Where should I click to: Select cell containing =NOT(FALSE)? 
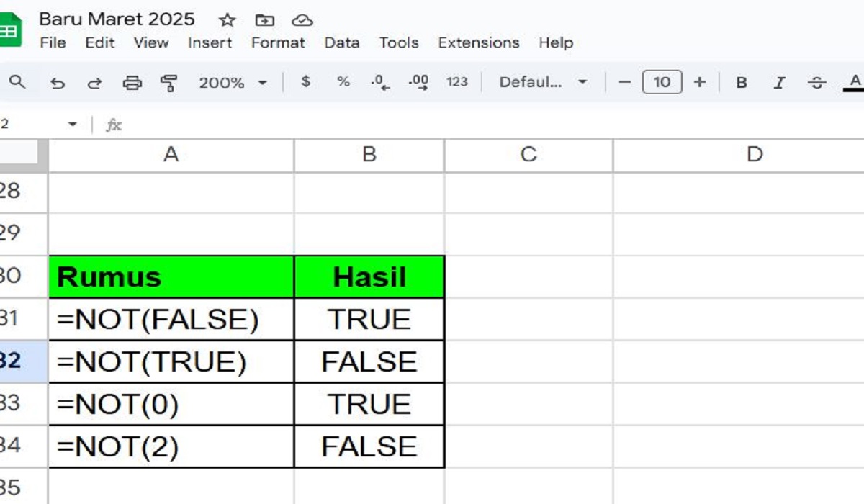click(171, 320)
